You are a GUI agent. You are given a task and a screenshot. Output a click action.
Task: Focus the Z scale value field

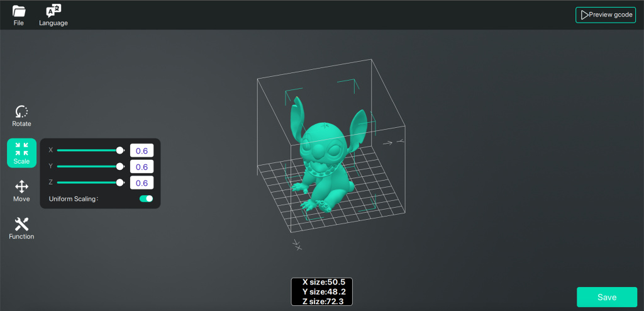[142, 183]
